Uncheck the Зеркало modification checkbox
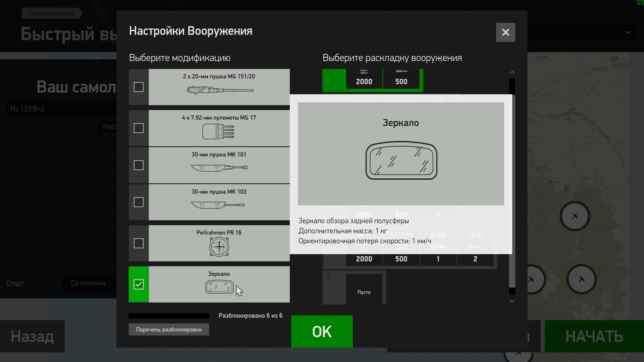 pyautogui.click(x=139, y=284)
